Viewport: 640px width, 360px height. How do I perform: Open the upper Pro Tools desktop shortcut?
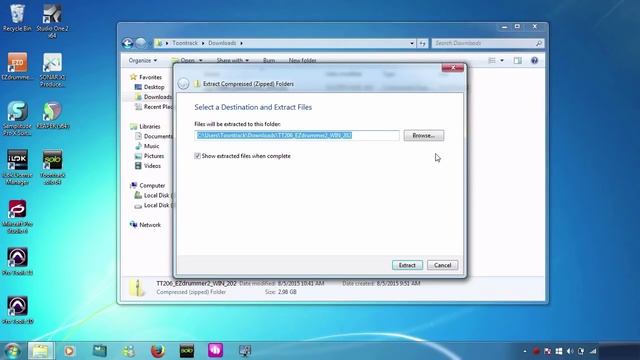coord(17,261)
